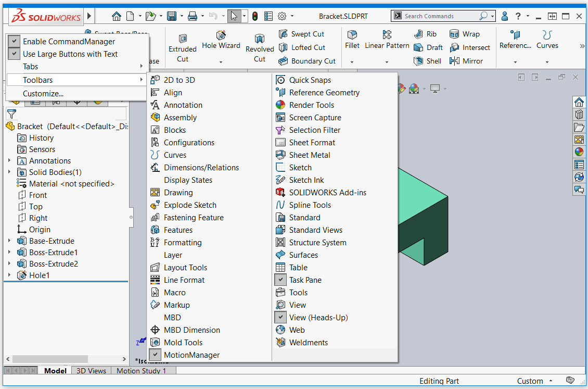Viewport: 588px width, 389px height.
Task: Open the Hole Wizard tool
Action: click(x=221, y=41)
